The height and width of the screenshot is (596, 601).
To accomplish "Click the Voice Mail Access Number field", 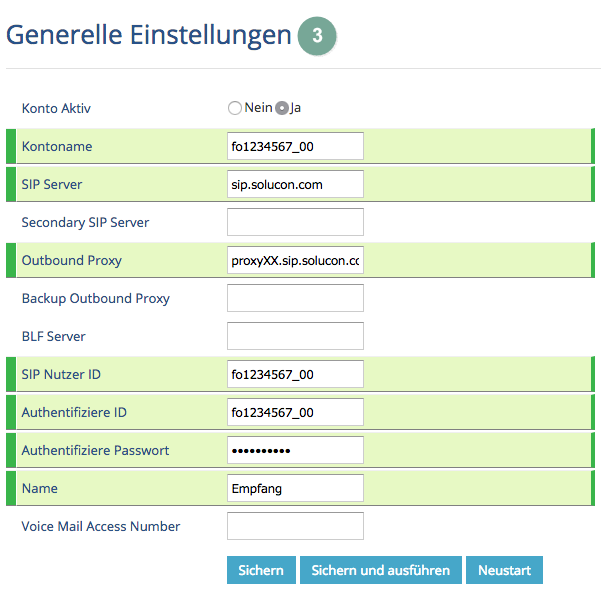I will [295, 526].
